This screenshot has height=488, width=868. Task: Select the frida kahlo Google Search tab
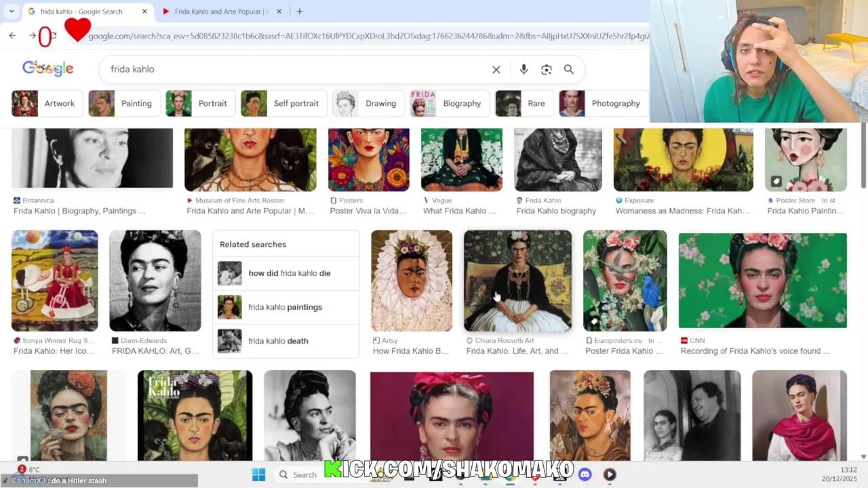coord(81,12)
